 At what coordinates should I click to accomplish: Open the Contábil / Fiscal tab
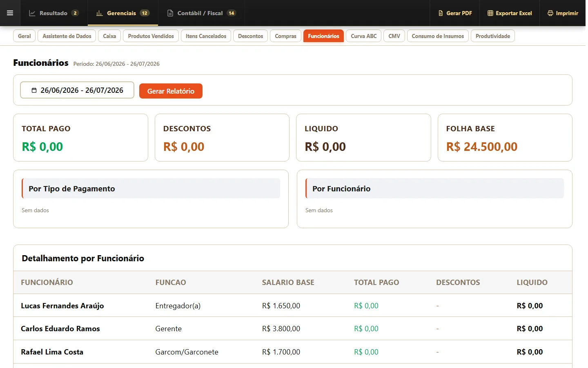201,13
